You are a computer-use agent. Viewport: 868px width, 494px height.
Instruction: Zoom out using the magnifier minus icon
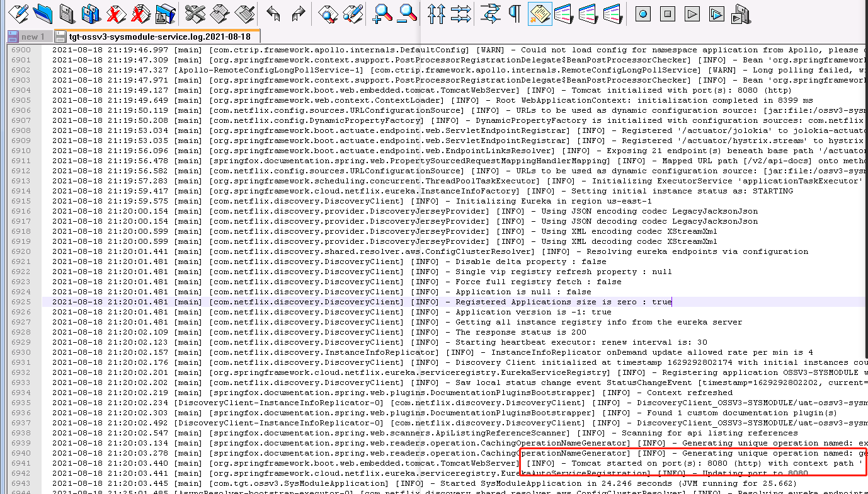pos(408,13)
